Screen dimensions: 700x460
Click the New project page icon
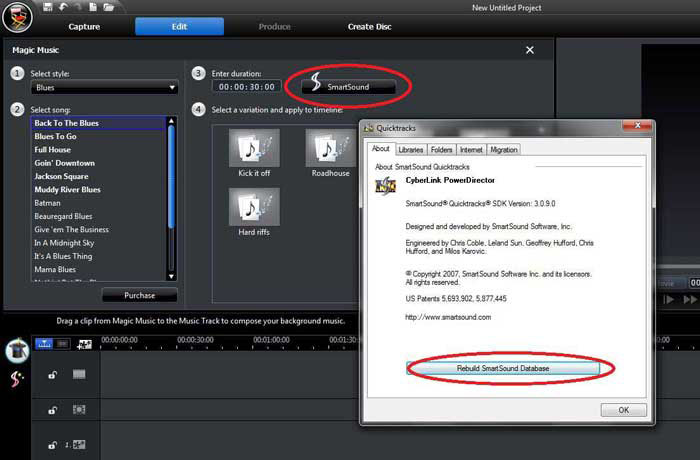pos(93,7)
